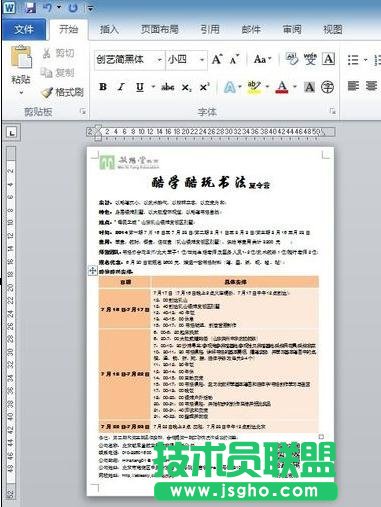Image resolution: width=381 pixels, height=507 pixels.
Task: Open the Undo history dropdown arrow
Action: pyautogui.click(x=59, y=7)
